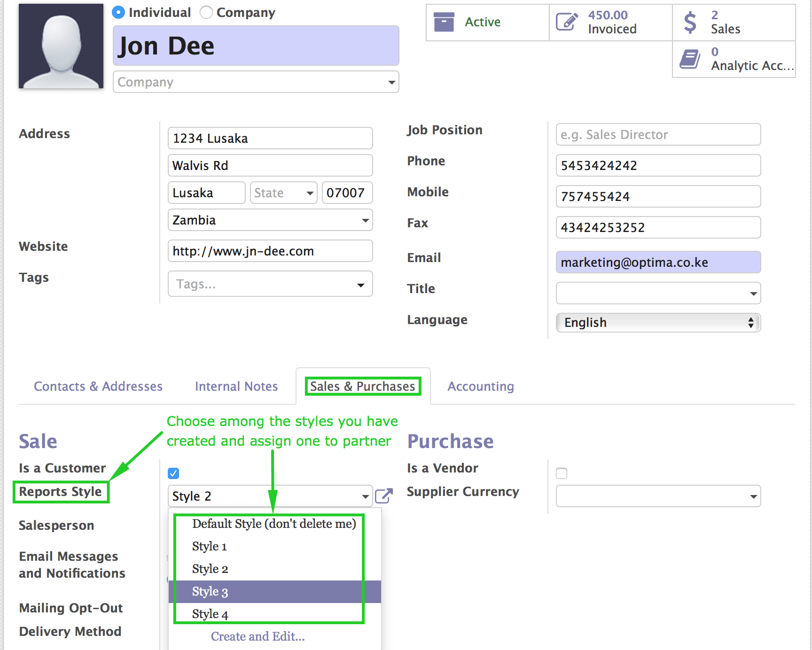Select the Individual radio button
Image resolution: width=812 pixels, height=650 pixels.
click(x=118, y=12)
